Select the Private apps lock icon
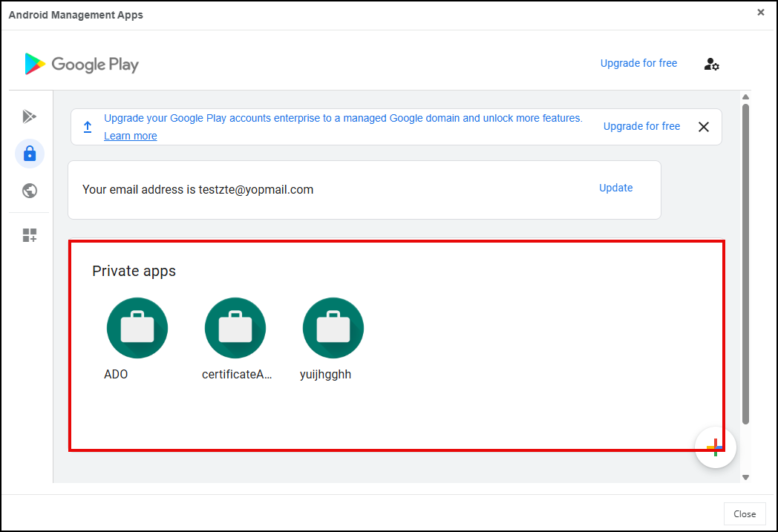Screen dimensions: 778x532 [30, 154]
